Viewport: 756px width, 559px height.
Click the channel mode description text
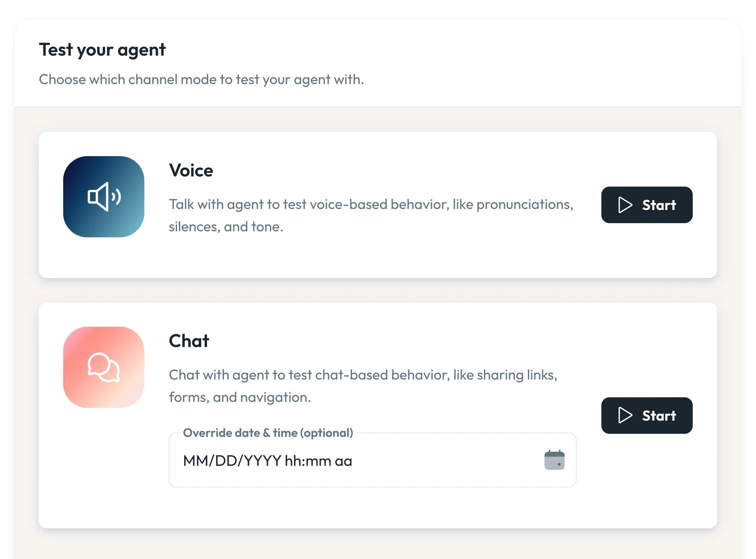coord(202,80)
